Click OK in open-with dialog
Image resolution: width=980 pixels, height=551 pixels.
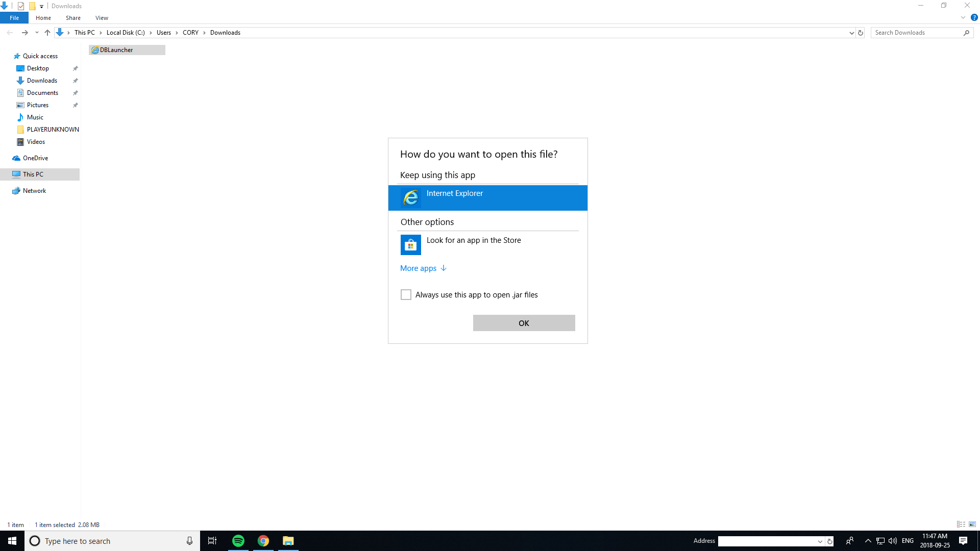click(x=524, y=323)
